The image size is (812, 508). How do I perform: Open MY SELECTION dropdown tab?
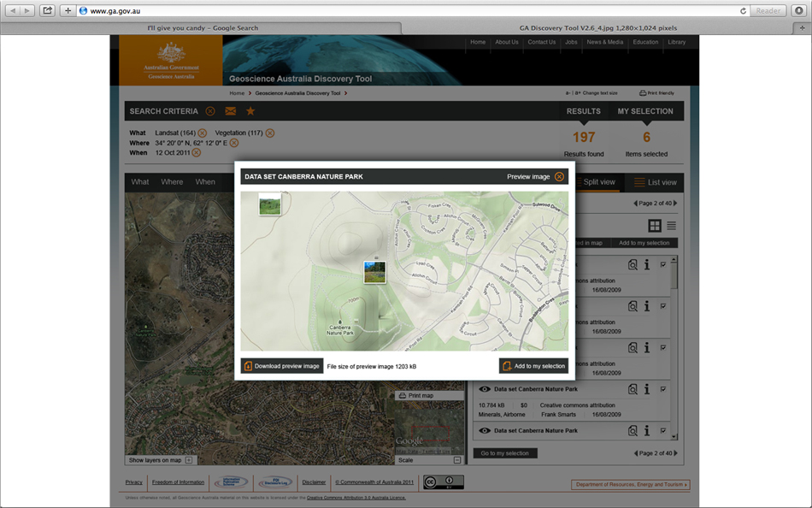coord(645,111)
